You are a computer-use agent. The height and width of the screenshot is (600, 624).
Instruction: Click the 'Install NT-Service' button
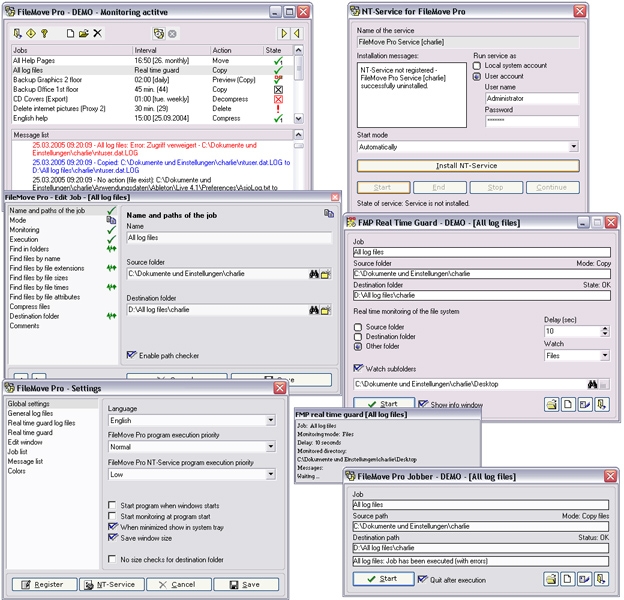pyautogui.click(x=467, y=166)
